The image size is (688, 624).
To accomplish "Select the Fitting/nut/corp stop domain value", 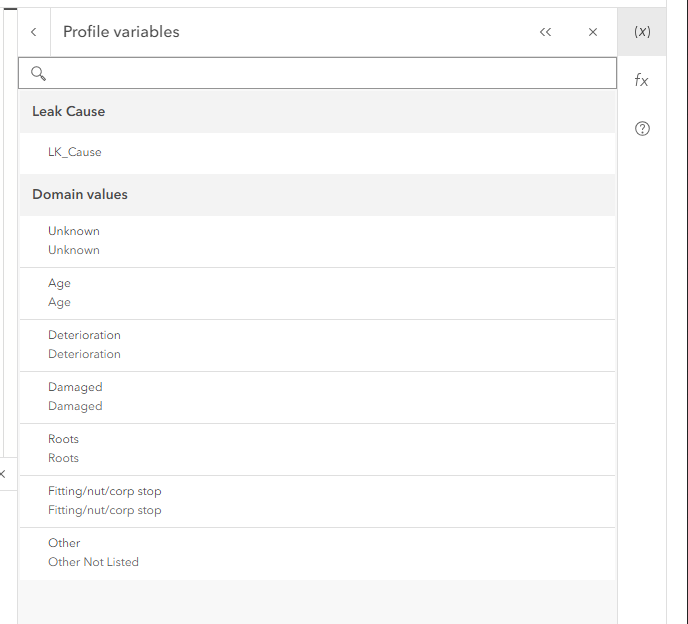I will (x=104, y=501).
